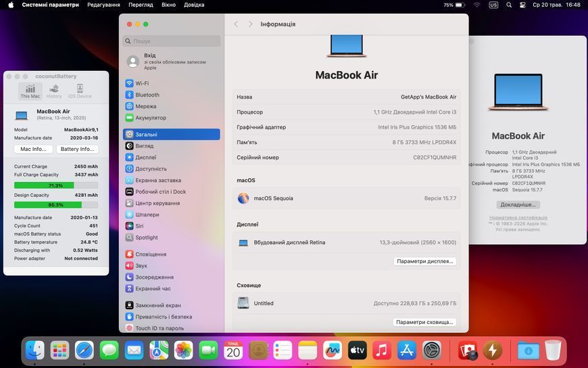Screen dimensions: 588x368
Task: Open Довідка menu in menu bar
Action: click(194, 5)
